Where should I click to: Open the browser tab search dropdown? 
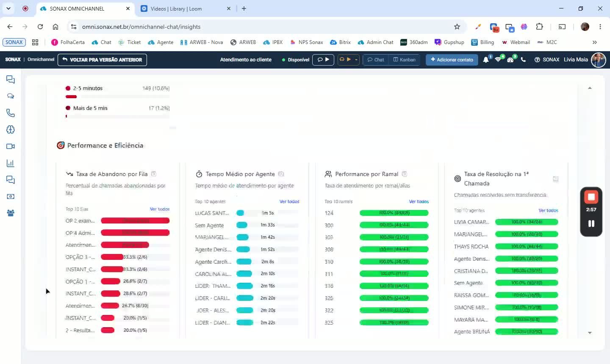(x=8, y=8)
